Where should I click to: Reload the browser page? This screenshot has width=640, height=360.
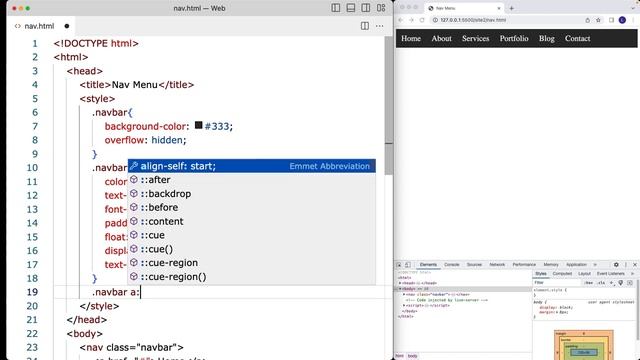click(x=422, y=20)
